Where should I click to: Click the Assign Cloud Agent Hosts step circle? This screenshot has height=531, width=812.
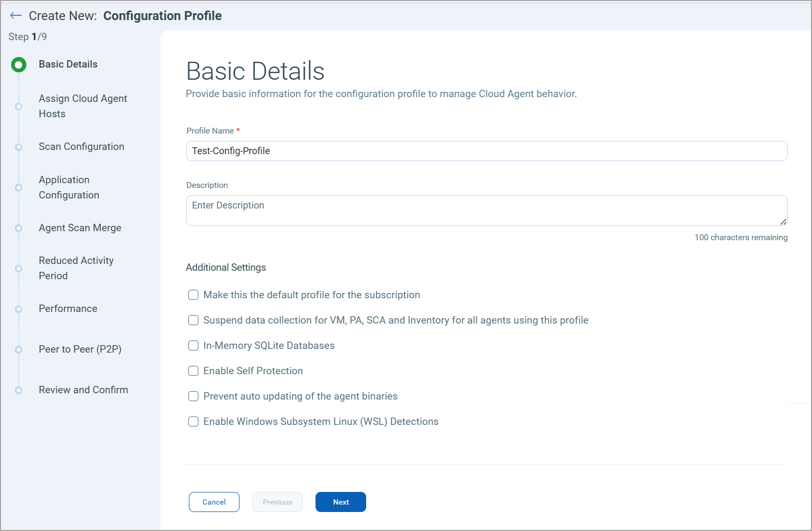(19, 106)
